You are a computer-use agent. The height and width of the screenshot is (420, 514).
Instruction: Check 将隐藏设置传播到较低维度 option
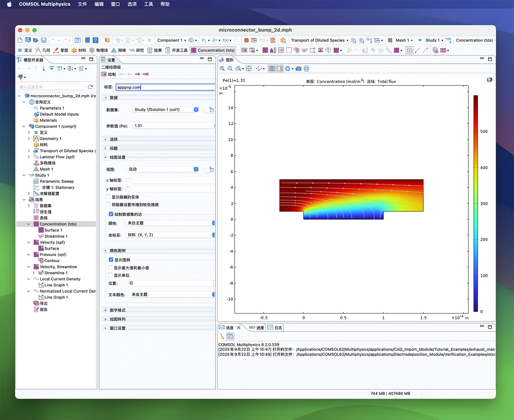[x=108, y=205]
